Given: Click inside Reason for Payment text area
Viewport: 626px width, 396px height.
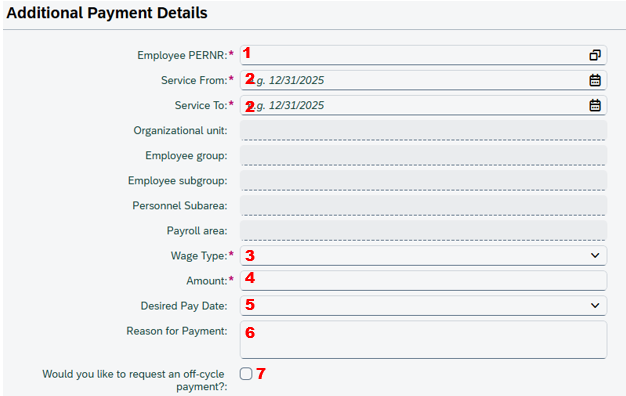Looking at the screenshot, I should (423, 339).
